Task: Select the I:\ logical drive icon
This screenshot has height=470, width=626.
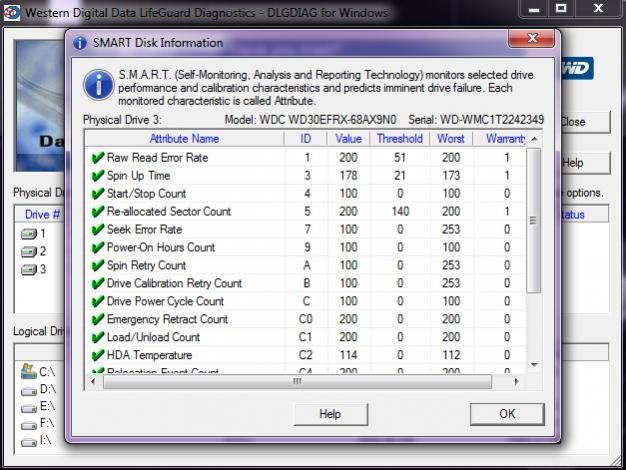Action: coord(29,442)
